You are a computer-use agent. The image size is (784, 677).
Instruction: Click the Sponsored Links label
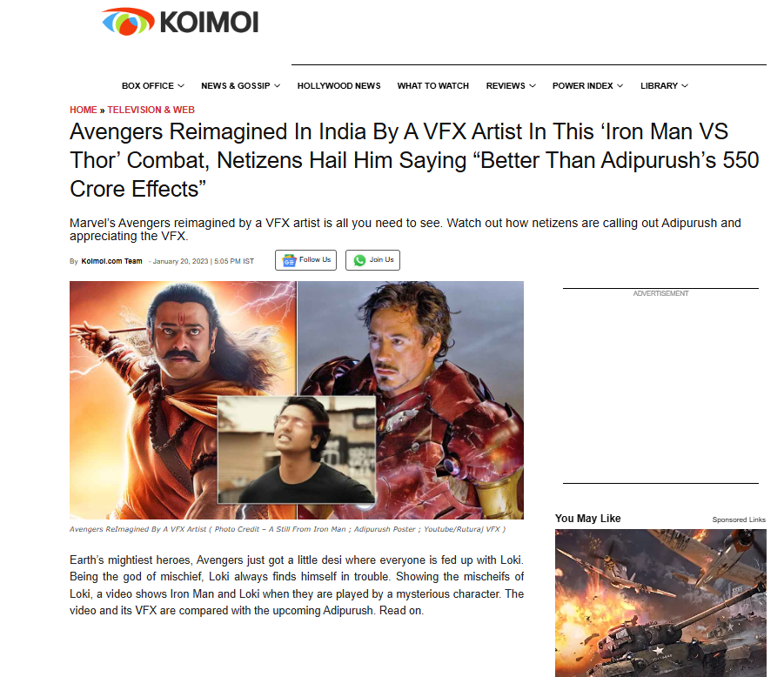pyautogui.click(x=739, y=519)
